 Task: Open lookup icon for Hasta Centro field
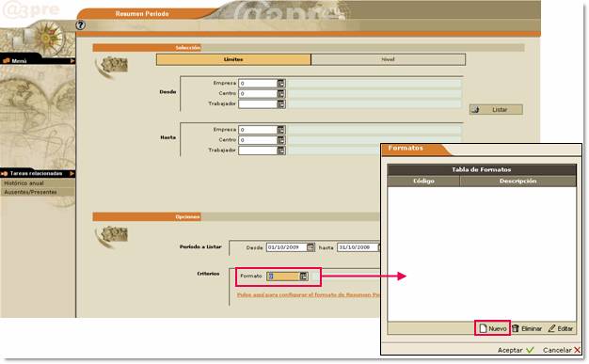pos(281,140)
